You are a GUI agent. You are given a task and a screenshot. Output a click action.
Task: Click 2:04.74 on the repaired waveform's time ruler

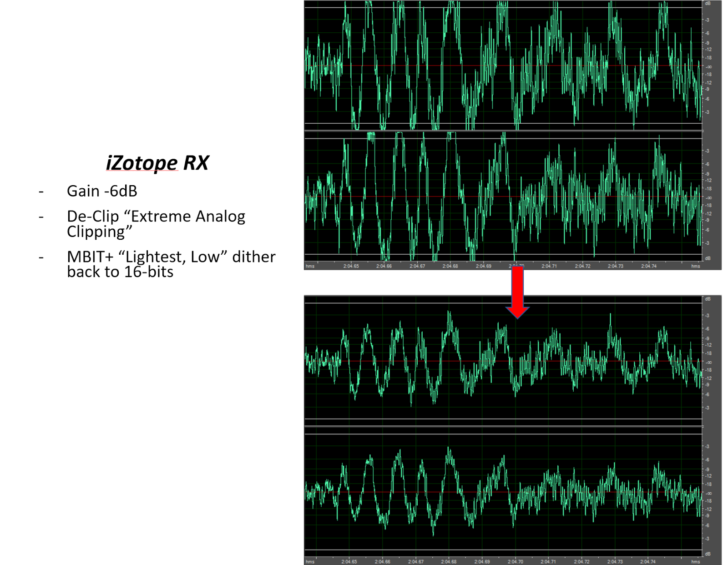(x=648, y=562)
